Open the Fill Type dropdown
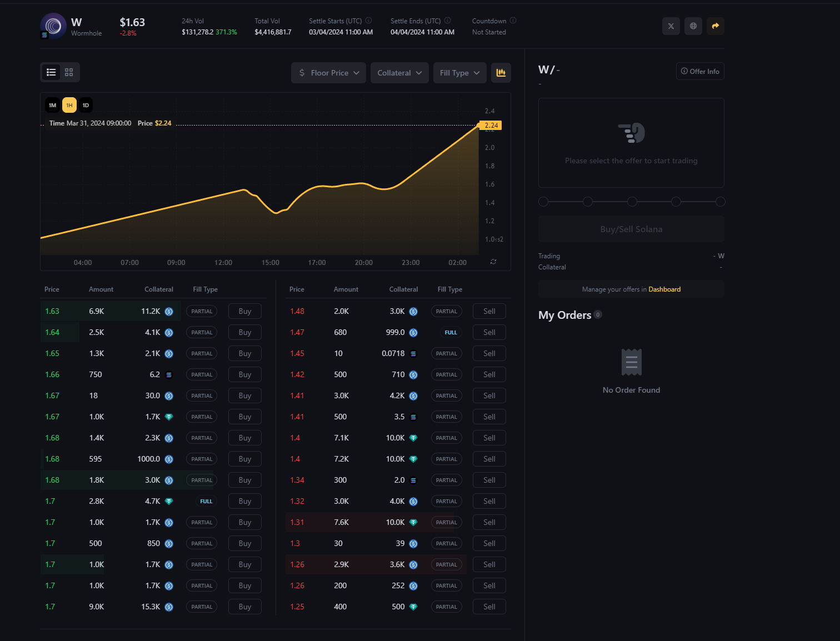 pyautogui.click(x=459, y=72)
